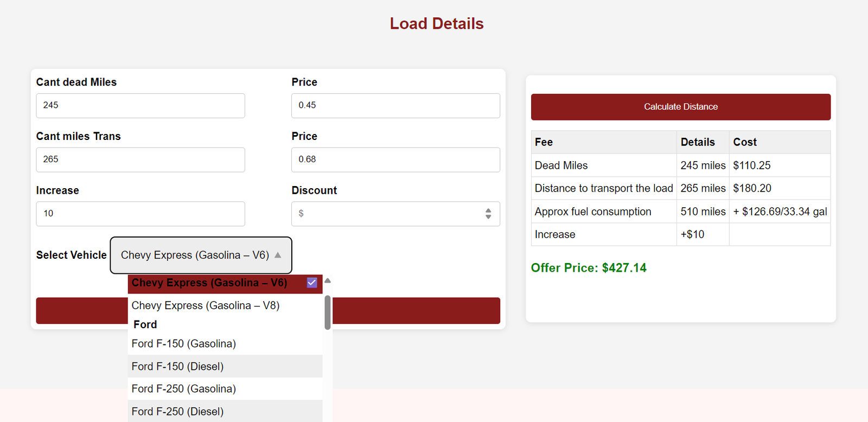Click the Price field showing 0.68
This screenshot has height=422, width=868.
(x=395, y=159)
